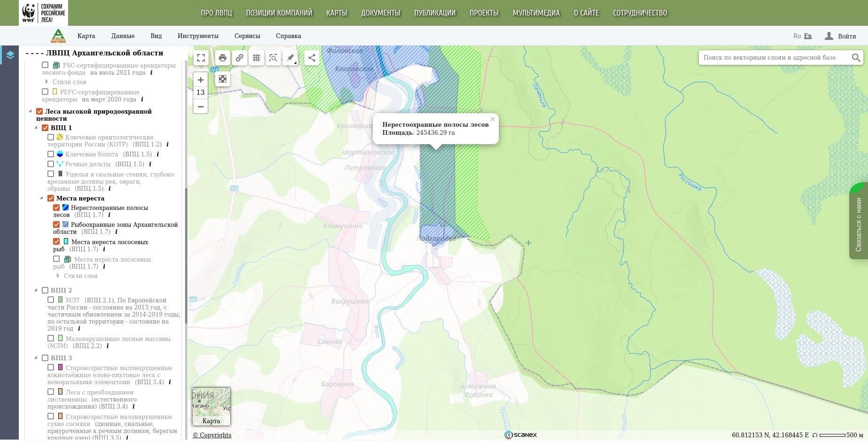
Task: Toggle coordinate grid overlay
Action: (256, 58)
